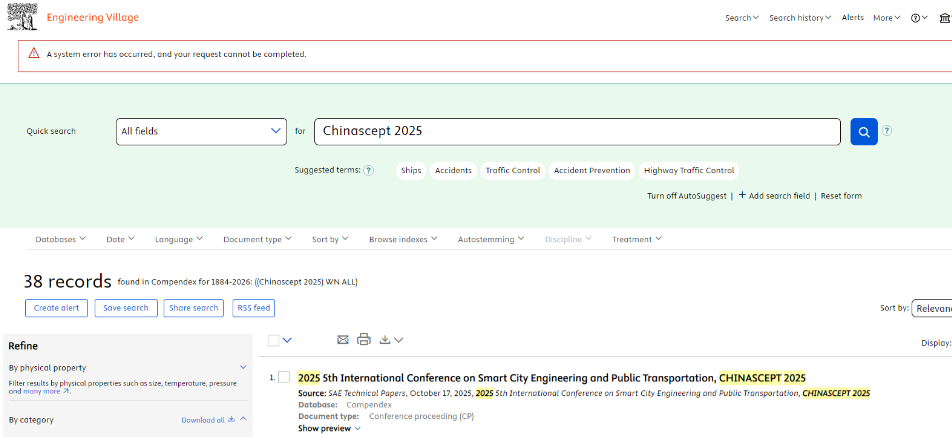Image resolution: width=952 pixels, height=437 pixels.
Task: Click the email results envelope icon
Action: (343, 340)
